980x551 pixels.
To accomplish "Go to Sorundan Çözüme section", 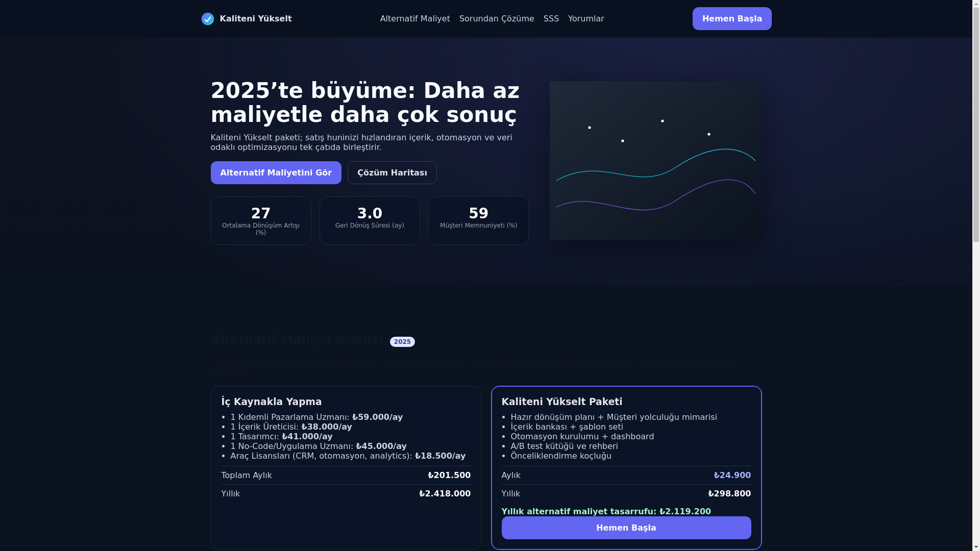I will pos(496,19).
